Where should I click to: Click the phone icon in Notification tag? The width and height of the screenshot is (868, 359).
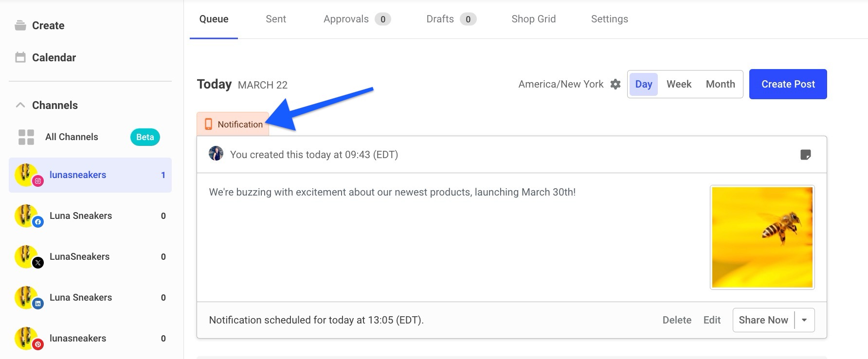tap(208, 124)
